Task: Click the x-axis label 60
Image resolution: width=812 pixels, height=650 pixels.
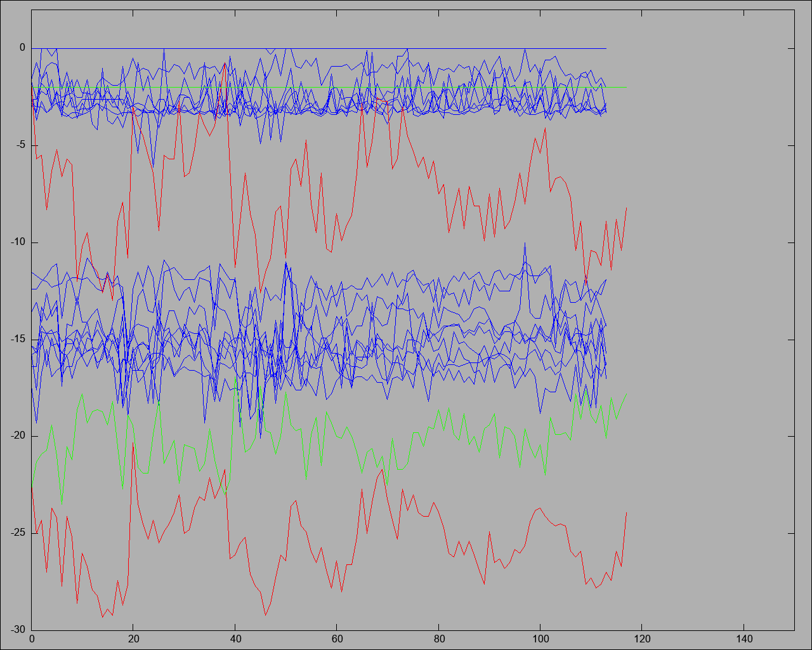Action: [337, 639]
